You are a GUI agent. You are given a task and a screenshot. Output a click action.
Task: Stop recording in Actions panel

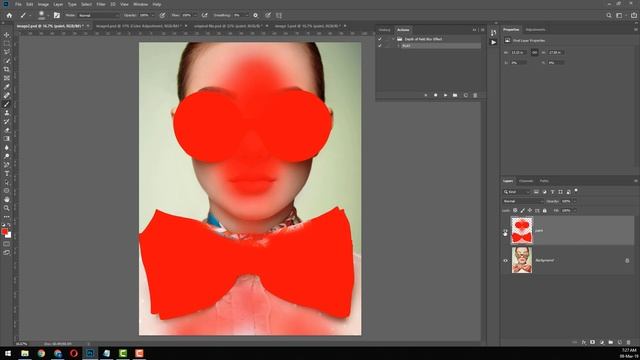(x=426, y=95)
